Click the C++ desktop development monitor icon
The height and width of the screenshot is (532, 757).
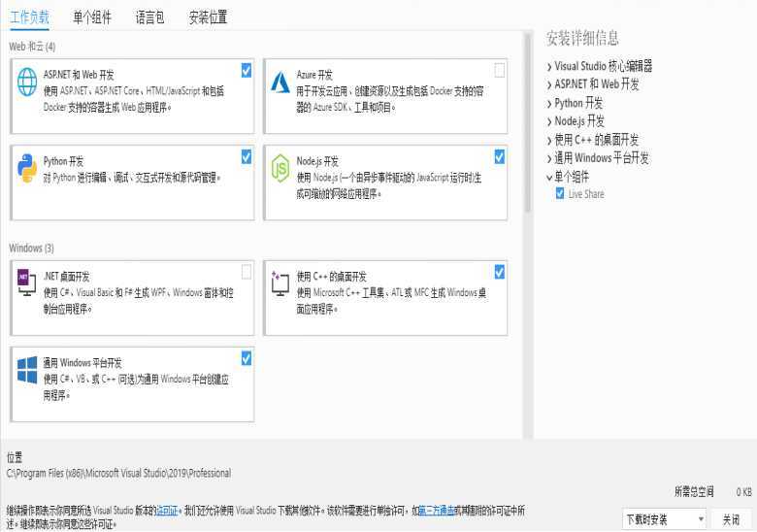280,283
